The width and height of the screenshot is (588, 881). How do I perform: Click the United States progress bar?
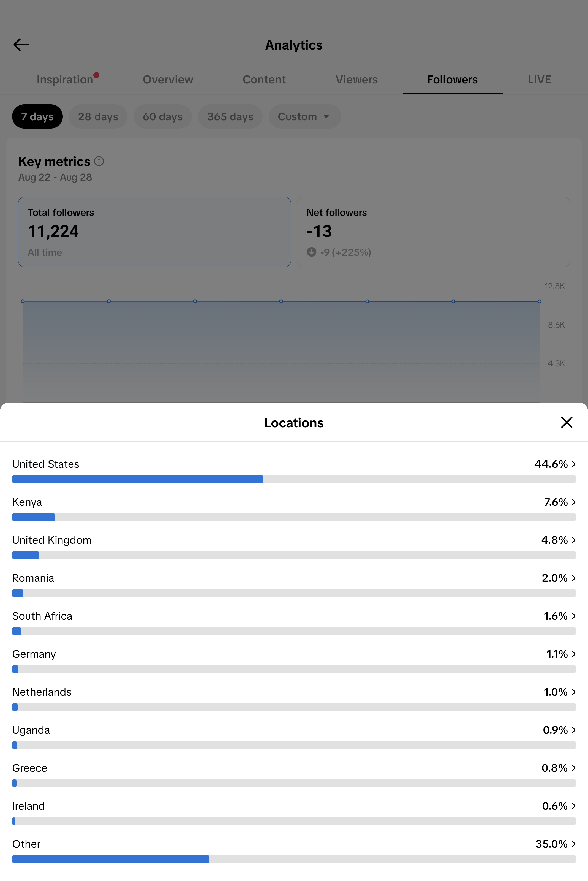tap(294, 479)
